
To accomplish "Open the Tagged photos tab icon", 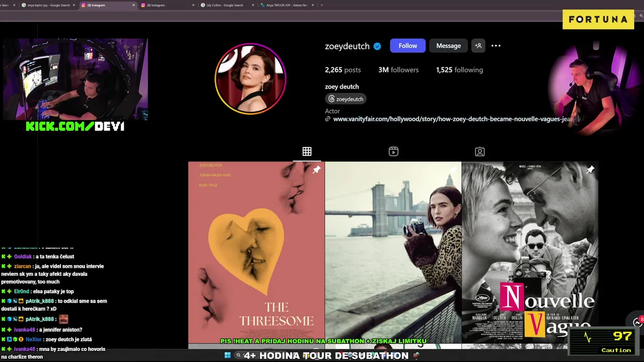I will pos(480,151).
